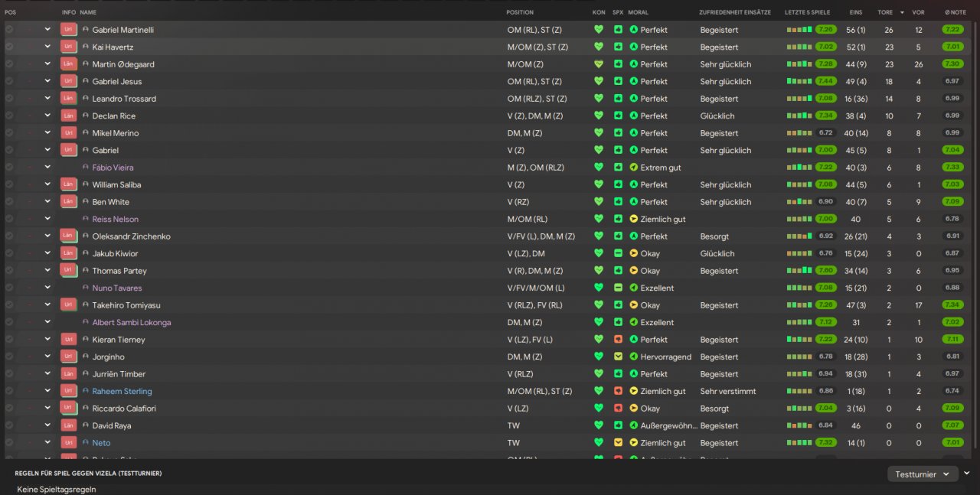Open the Testturnier competition dropdown
Viewport: 980px width, 495px height.
coord(923,474)
